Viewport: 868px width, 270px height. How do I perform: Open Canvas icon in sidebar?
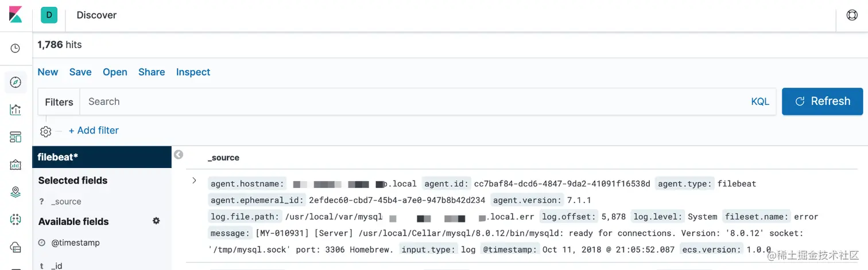[x=15, y=165]
